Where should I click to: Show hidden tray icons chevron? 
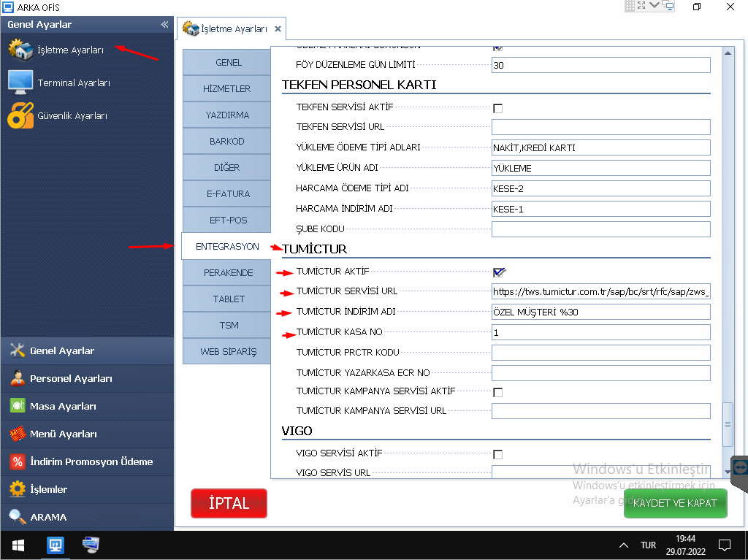[624, 545]
